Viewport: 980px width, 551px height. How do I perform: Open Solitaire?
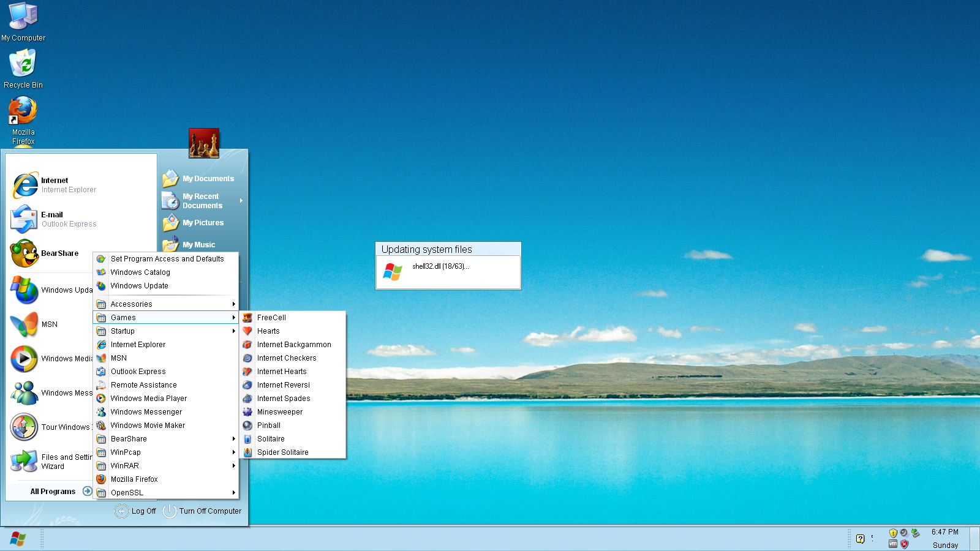[x=293, y=439]
